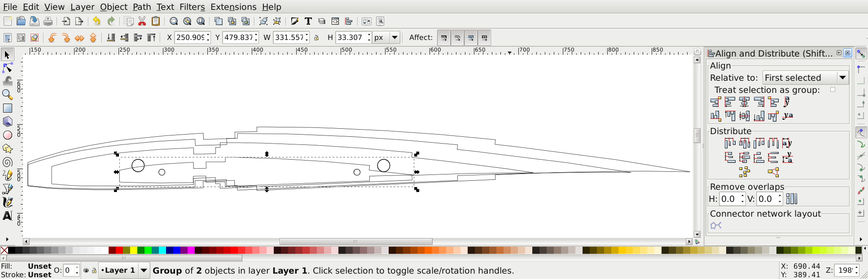Expand the Layer 1 selector dropdown
868x279 pixels.
point(144,270)
